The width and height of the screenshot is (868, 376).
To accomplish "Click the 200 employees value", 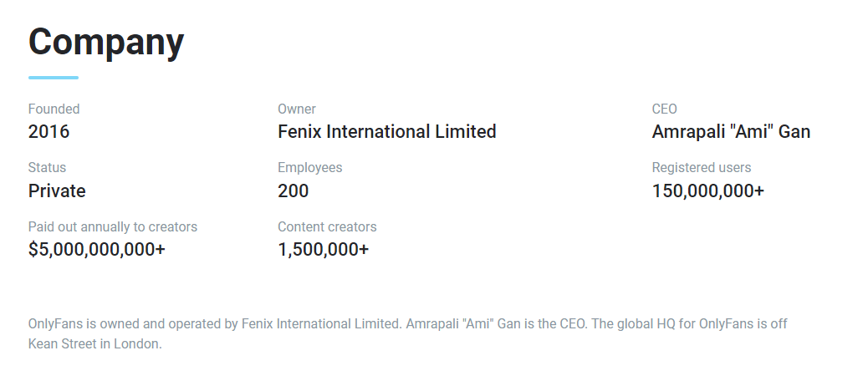I will pos(293,191).
